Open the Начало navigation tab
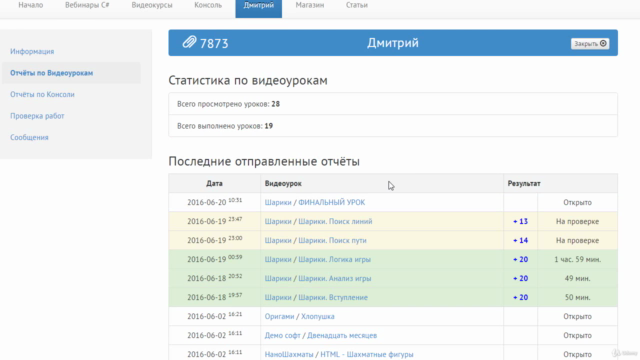Viewport: 640px width, 360px height. pos(31,5)
